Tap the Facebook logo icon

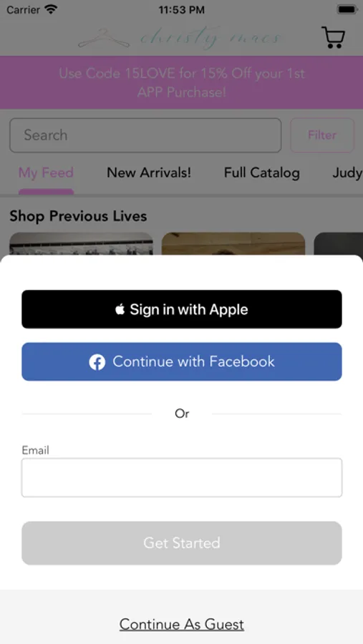point(97,362)
